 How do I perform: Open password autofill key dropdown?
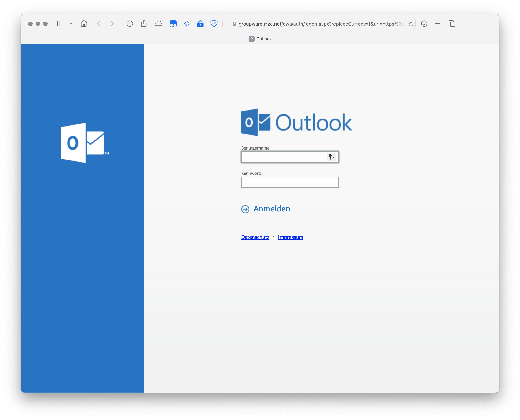pos(331,157)
